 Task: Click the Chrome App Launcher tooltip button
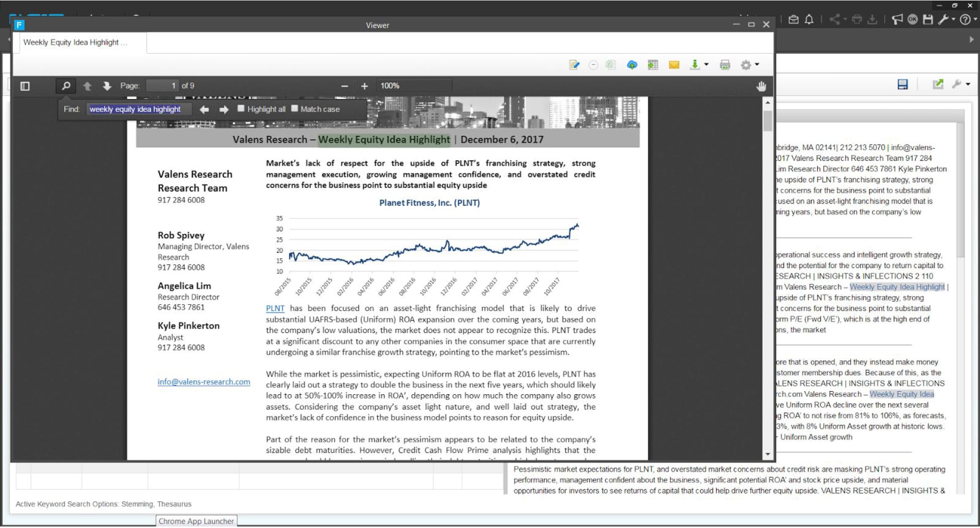point(197,521)
